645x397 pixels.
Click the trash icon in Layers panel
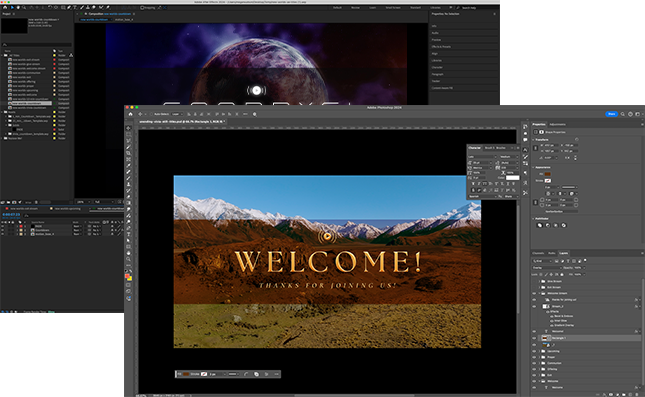pyautogui.click(x=637, y=395)
